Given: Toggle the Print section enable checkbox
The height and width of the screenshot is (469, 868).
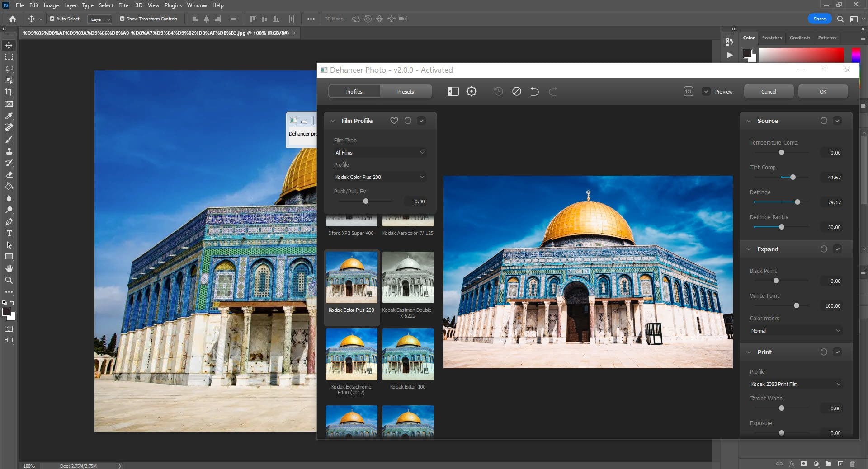Looking at the screenshot, I should [837, 352].
